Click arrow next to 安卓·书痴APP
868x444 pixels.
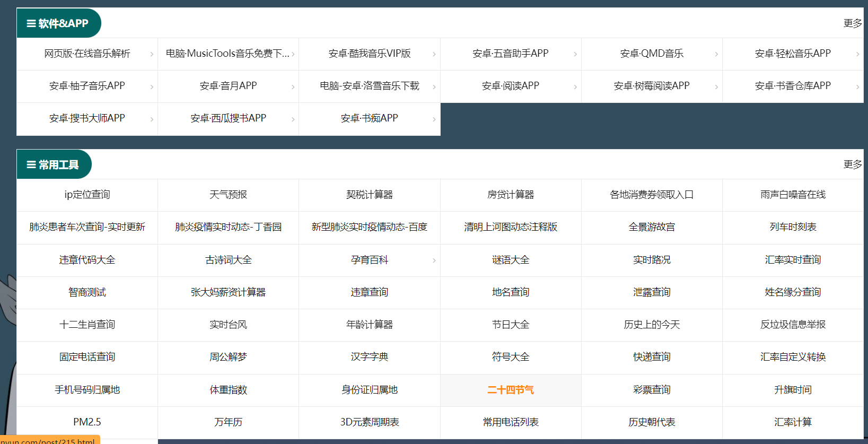point(434,119)
